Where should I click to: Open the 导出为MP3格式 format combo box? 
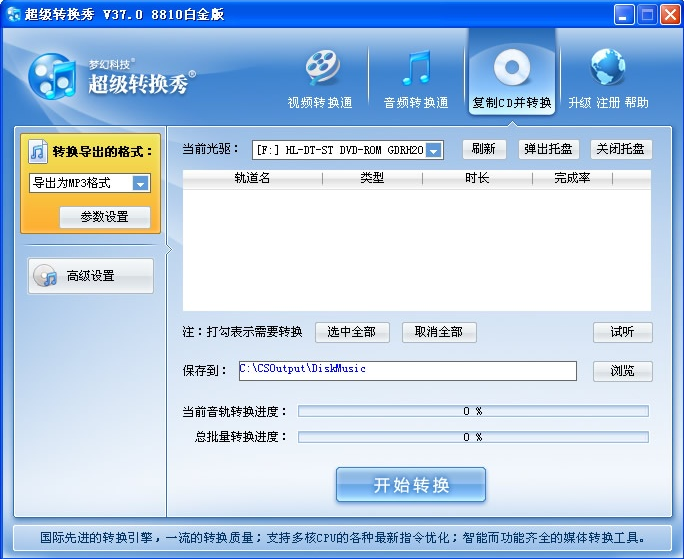pos(90,183)
